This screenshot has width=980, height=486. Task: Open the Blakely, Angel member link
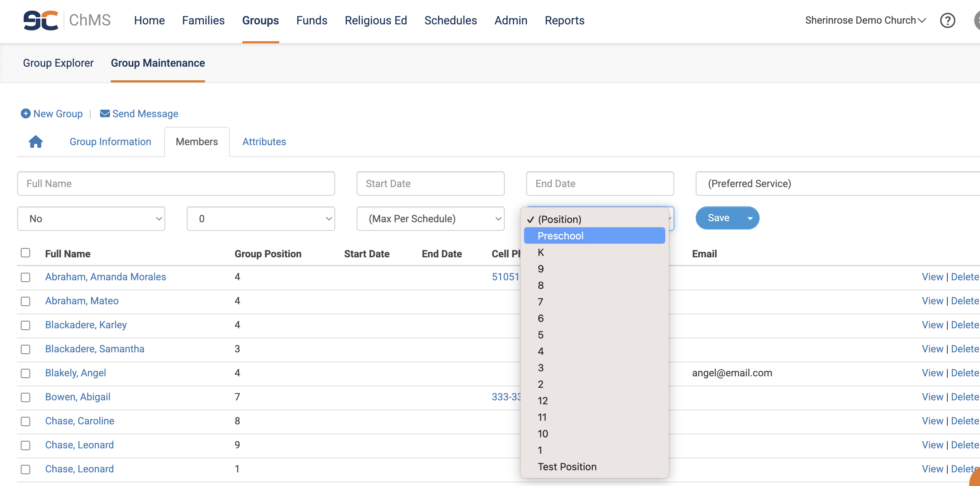point(75,373)
